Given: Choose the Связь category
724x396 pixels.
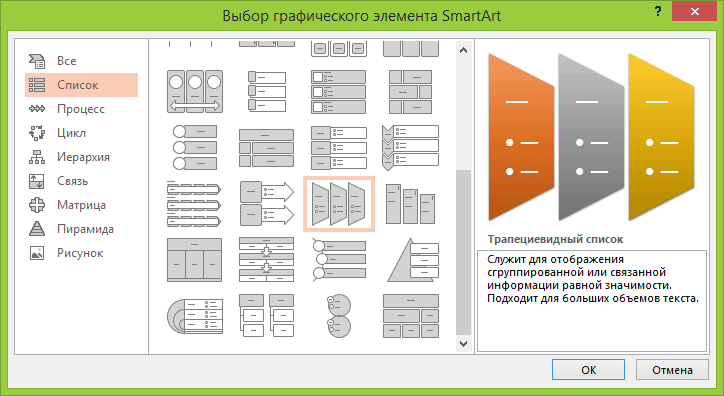Looking at the screenshot, I should point(81,181).
